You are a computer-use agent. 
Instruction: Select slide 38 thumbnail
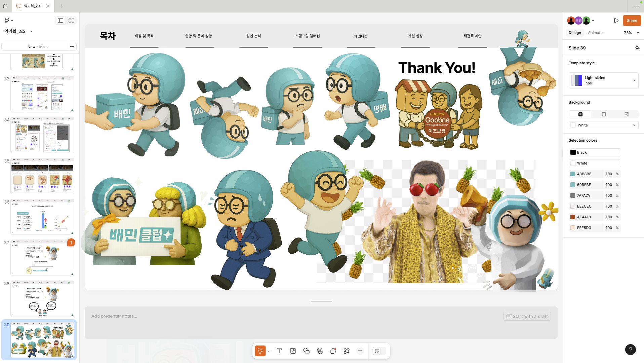[42, 299]
